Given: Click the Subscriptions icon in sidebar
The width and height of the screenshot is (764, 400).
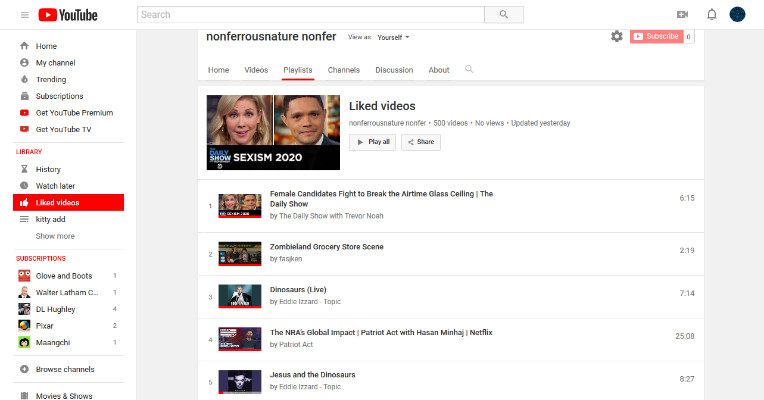Looking at the screenshot, I should click(24, 96).
